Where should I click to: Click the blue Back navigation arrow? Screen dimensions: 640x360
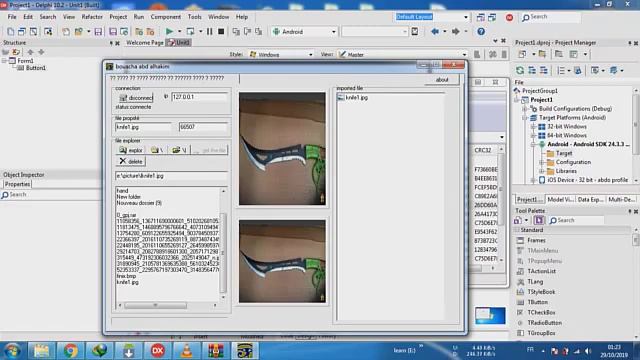pos(435,31)
